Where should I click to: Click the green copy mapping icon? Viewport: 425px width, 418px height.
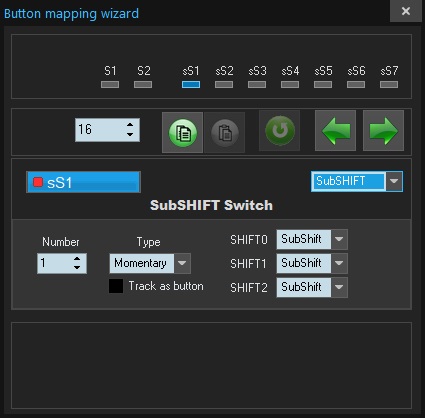pyautogui.click(x=182, y=133)
